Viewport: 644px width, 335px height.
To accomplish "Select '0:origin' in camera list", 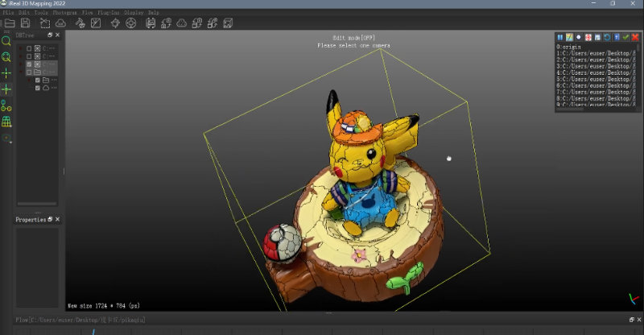I will [x=568, y=47].
